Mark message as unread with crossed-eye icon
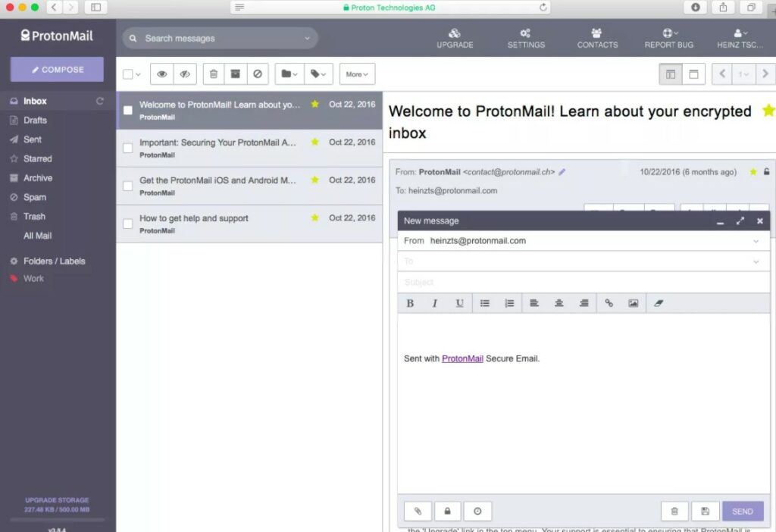Image resolution: width=776 pixels, height=532 pixels. (184, 74)
